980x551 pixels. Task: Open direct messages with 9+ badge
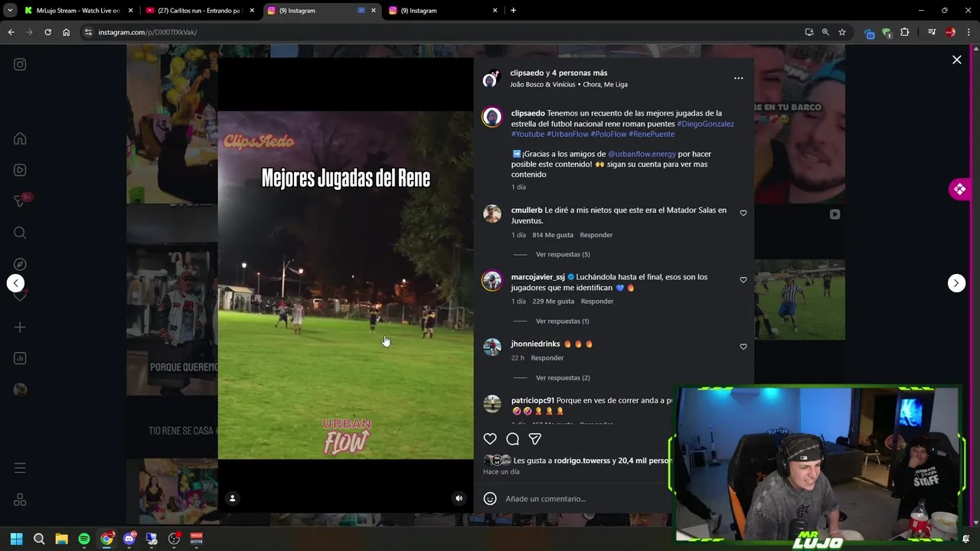click(x=21, y=201)
